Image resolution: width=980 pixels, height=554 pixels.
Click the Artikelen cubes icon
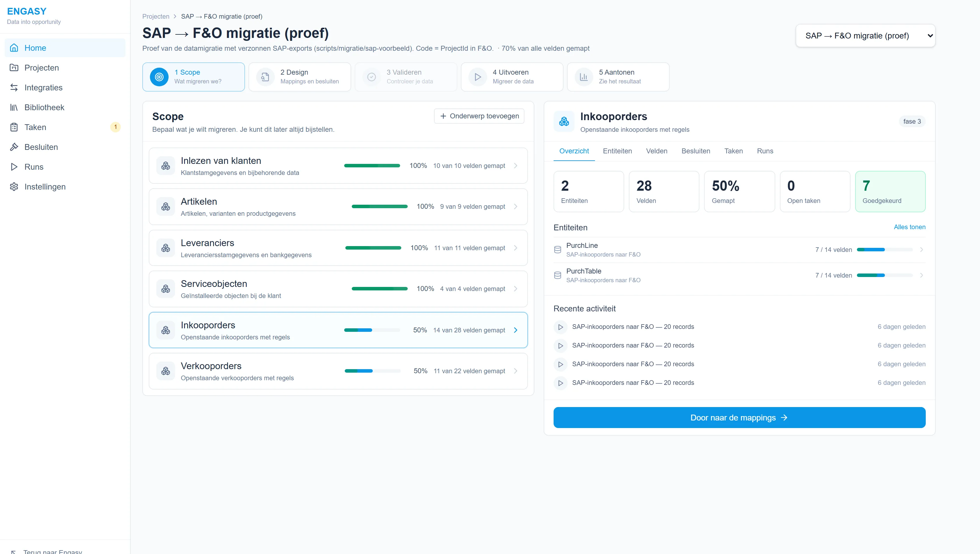(x=166, y=207)
